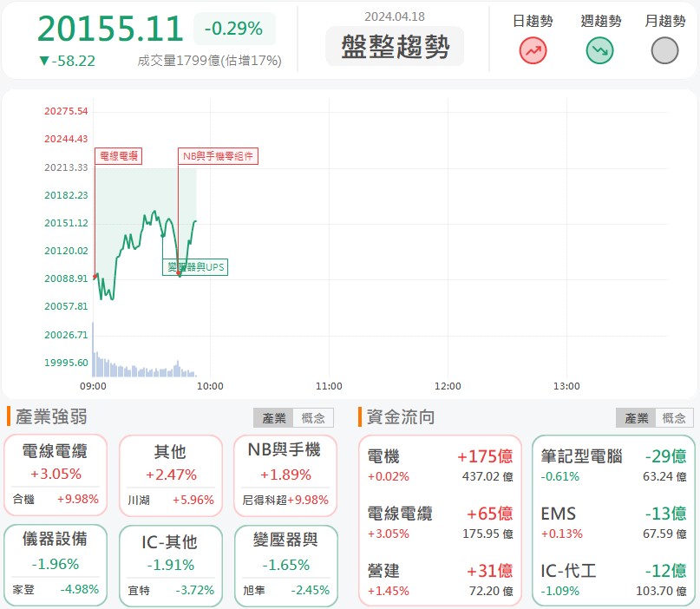Image resolution: width=700 pixels, height=609 pixels.
Task: Click the 變壓器與UPS chart annotation label
Action: 195,267
